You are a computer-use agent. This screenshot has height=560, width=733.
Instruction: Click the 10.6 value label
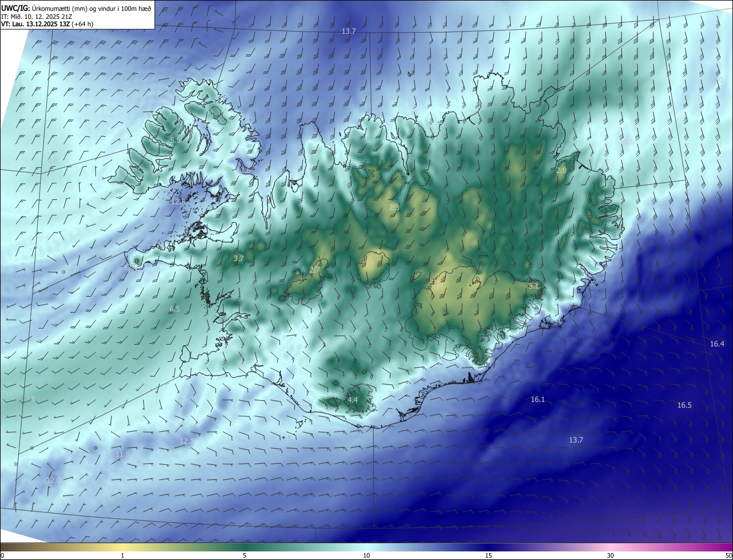pyautogui.click(x=627, y=142)
